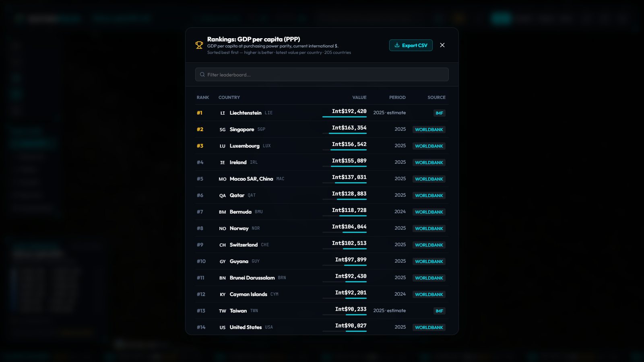Screen dimensions: 644x362
Task: Click the United States row
Action: point(322,327)
